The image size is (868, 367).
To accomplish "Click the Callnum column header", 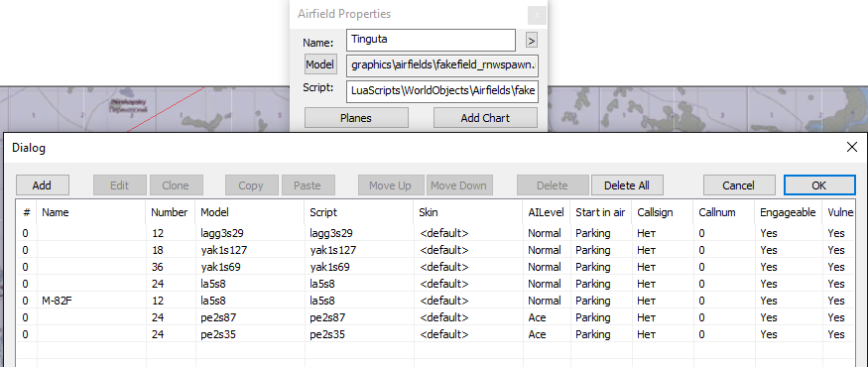I will [723, 212].
